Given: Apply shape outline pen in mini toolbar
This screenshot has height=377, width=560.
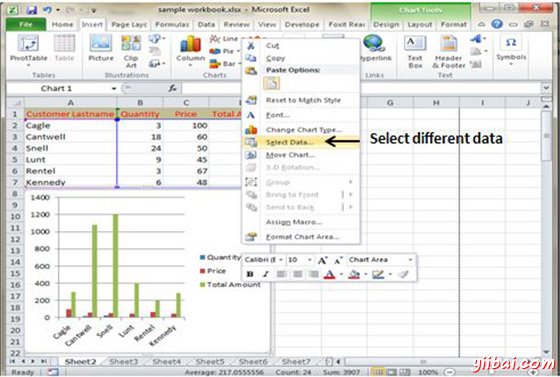Looking at the screenshot, I should pyautogui.click(x=378, y=274).
